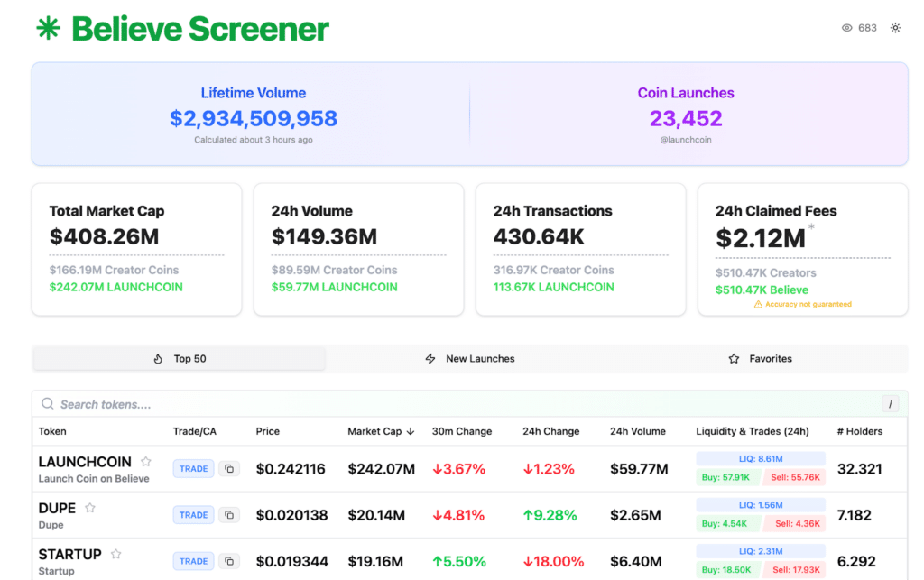This screenshot has height=580, width=924.
Task: Click the green asterisk Believe logo
Action: pos(48,28)
